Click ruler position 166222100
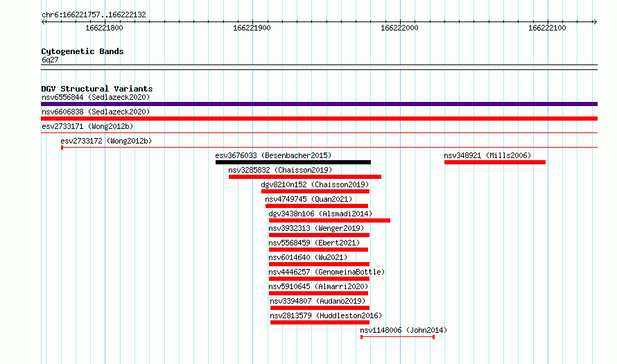 [547, 28]
